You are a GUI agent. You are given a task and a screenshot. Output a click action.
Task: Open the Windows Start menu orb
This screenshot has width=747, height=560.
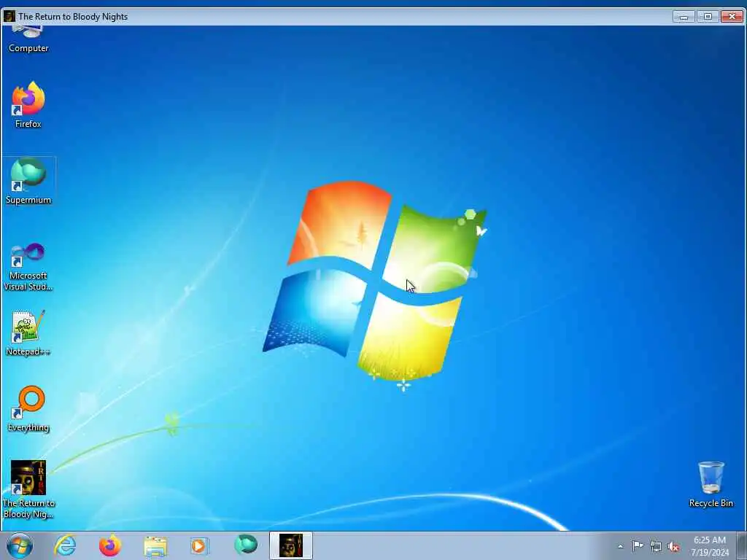20,545
